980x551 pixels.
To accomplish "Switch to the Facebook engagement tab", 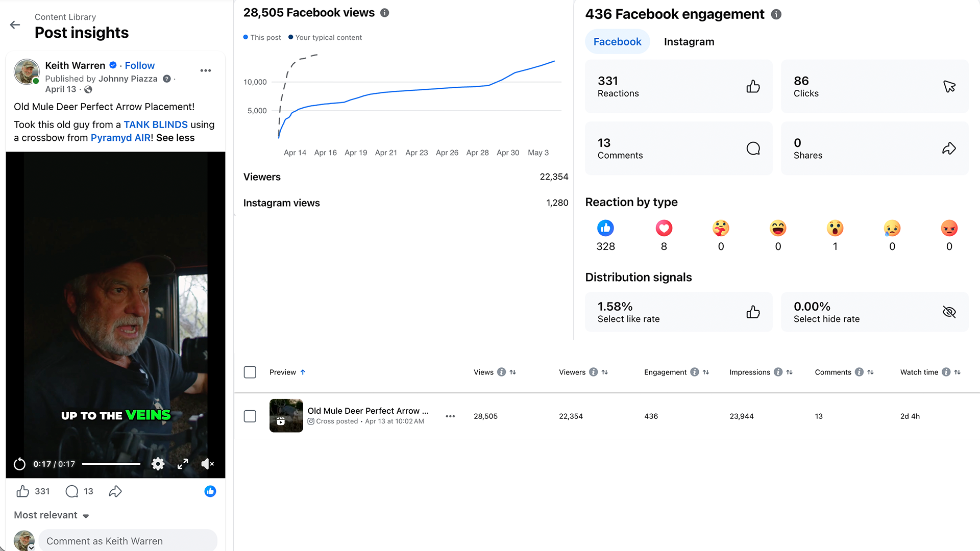I will (617, 42).
